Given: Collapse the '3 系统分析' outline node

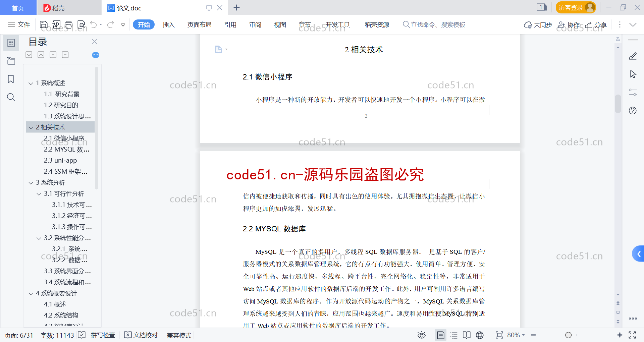Looking at the screenshot, I should point(31,183).
